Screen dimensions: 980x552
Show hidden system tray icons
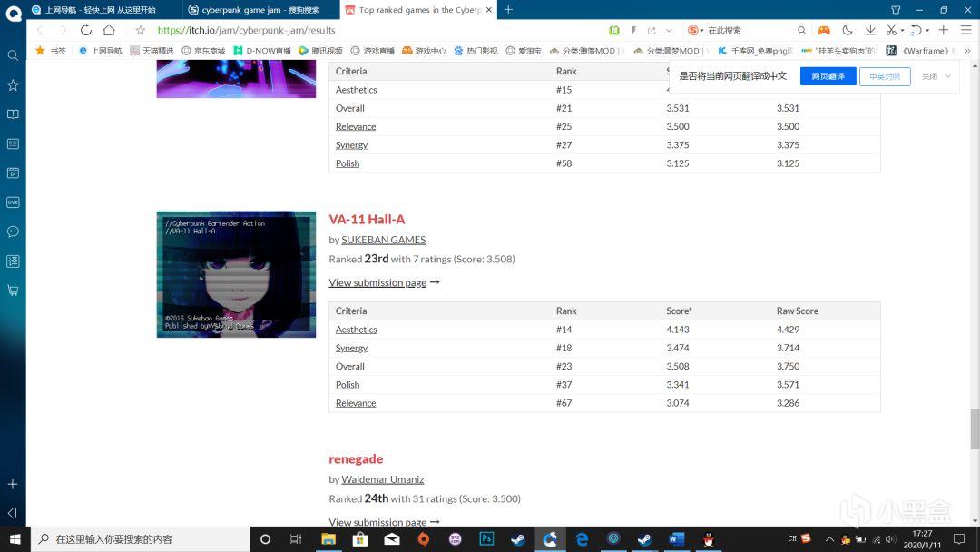click(829, 539)
